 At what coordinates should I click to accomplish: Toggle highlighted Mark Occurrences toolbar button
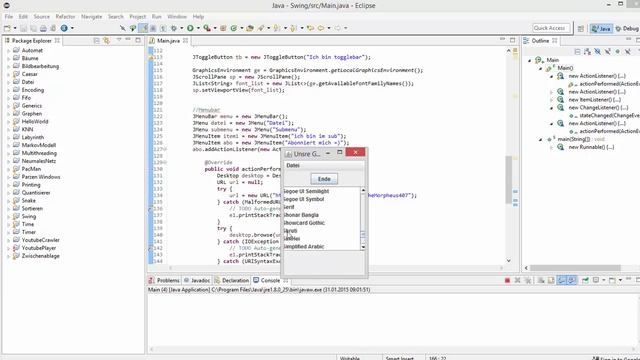tap(143, 28)
